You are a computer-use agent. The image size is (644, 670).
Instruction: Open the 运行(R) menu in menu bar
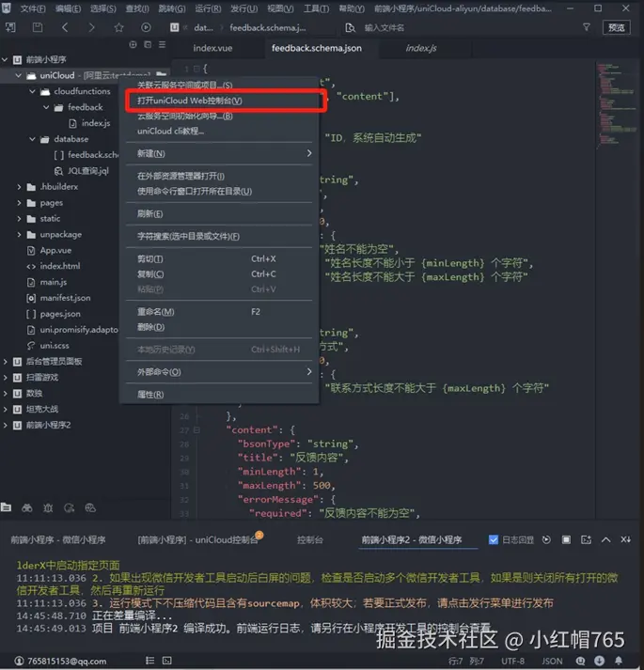pyautogui.click(x=208, y=8)
